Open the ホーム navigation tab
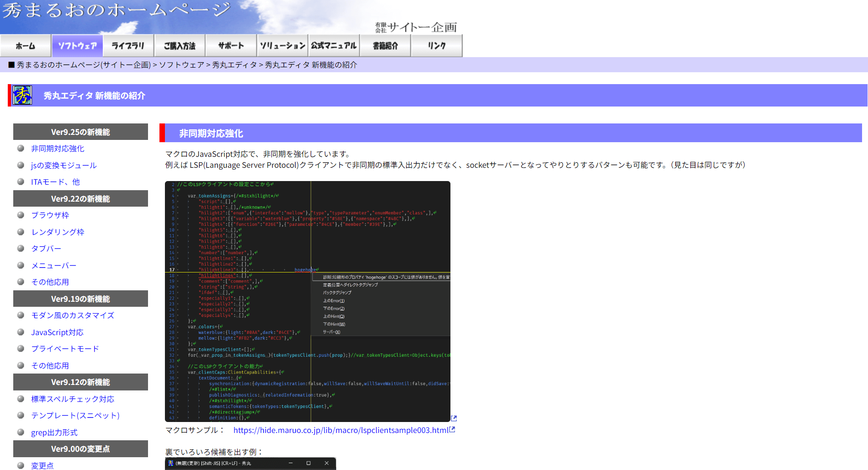Screen dimensions: 868x470 (x=26, y=46)
